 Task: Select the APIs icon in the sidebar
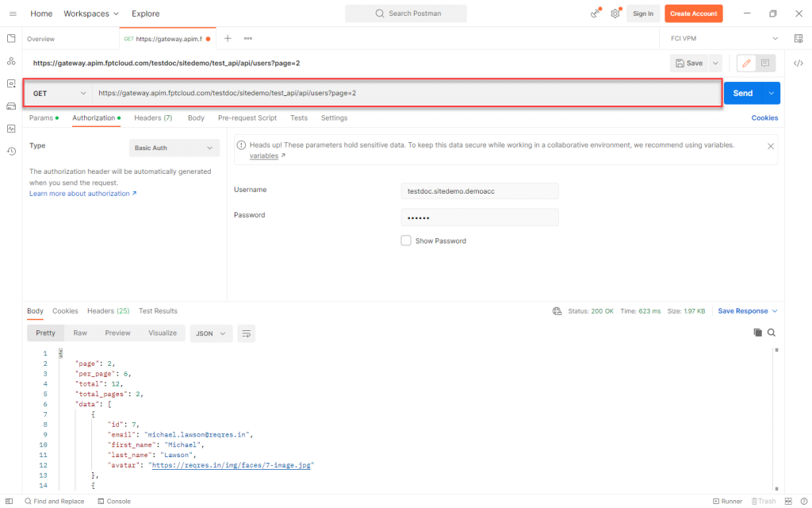pos(10,60)
